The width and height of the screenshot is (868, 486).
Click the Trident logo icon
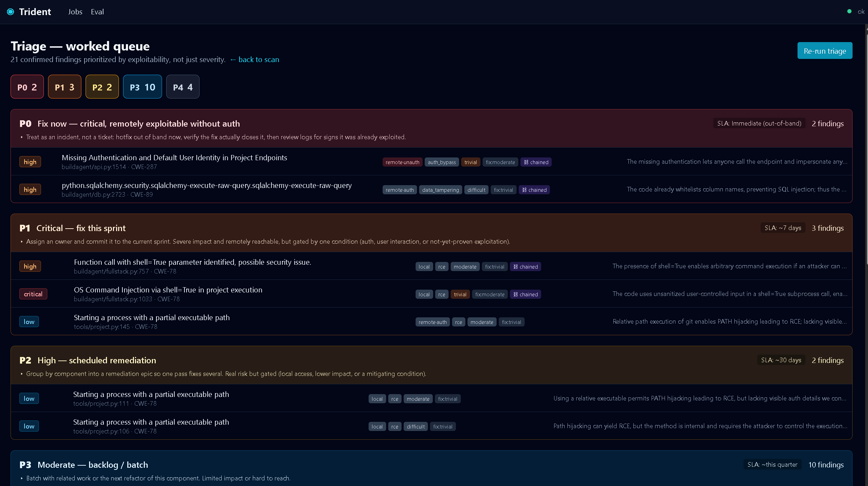[11, 12]
